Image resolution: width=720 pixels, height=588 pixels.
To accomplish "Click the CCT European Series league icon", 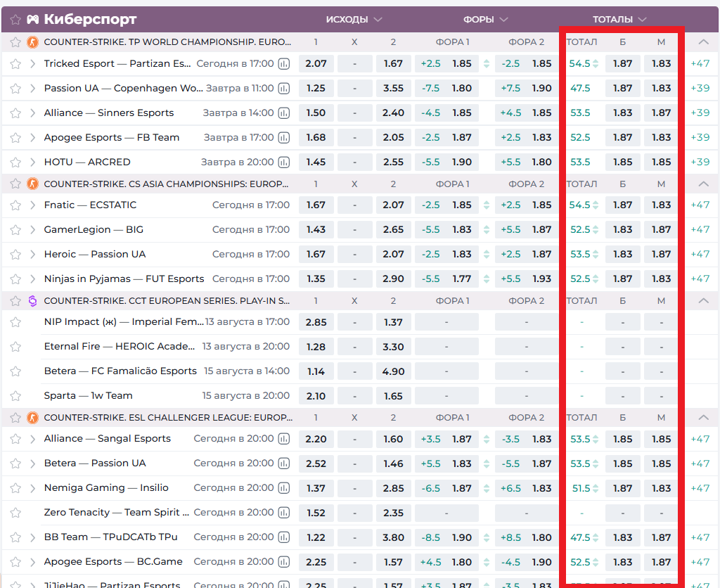I will pos(32,301).
